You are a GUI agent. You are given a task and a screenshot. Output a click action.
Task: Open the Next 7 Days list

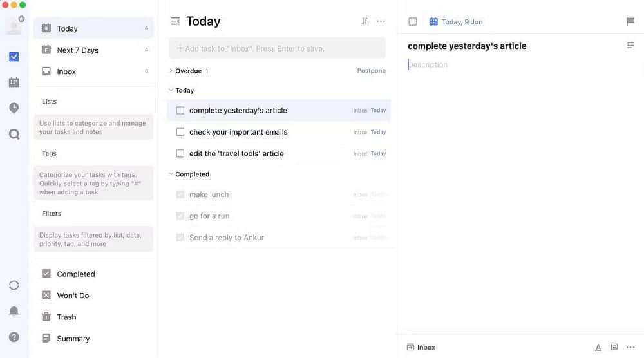pyautogui.click(x=77, y=50)
